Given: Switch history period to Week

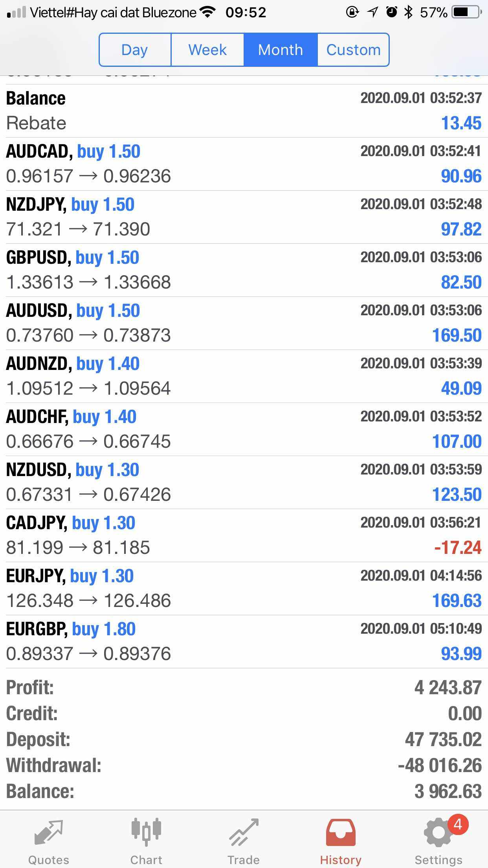Looking at the screenshot, I should 207,50.
